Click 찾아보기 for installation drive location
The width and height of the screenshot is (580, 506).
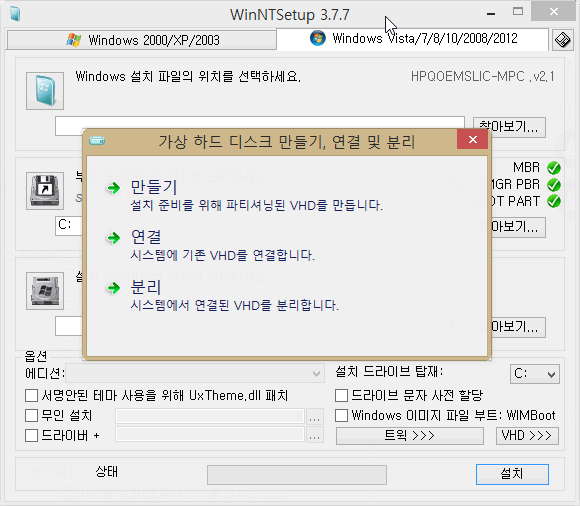518,327
